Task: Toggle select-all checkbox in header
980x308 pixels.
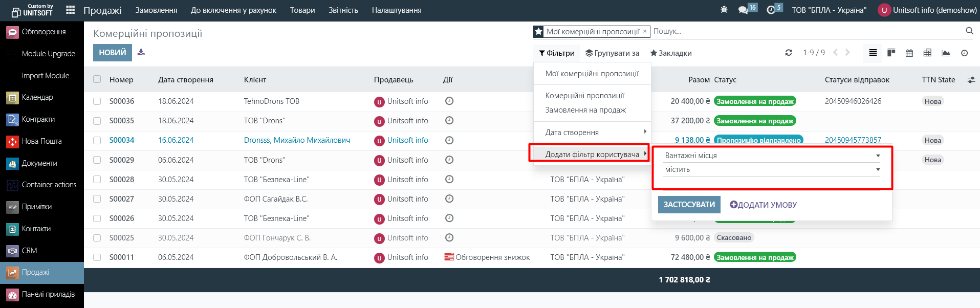Action: point(97,79)
